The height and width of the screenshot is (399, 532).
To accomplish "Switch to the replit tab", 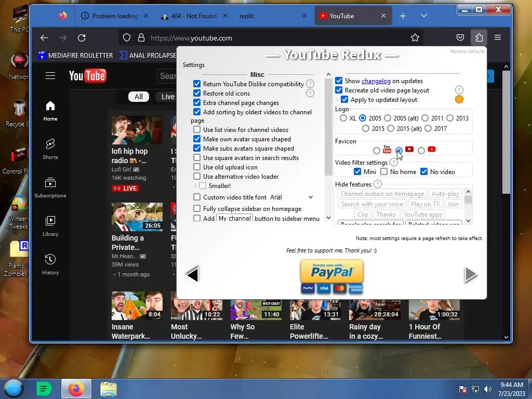I will coord(272,16).
